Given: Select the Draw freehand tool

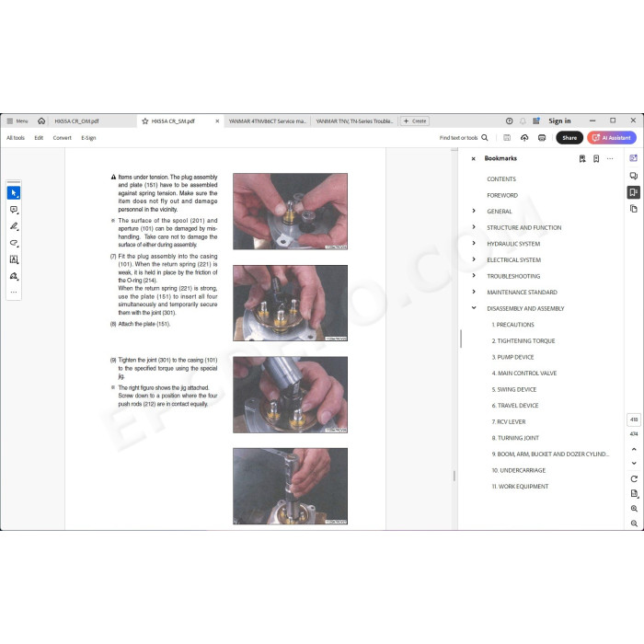Looking at the screenshot, I should pos(14,243).
